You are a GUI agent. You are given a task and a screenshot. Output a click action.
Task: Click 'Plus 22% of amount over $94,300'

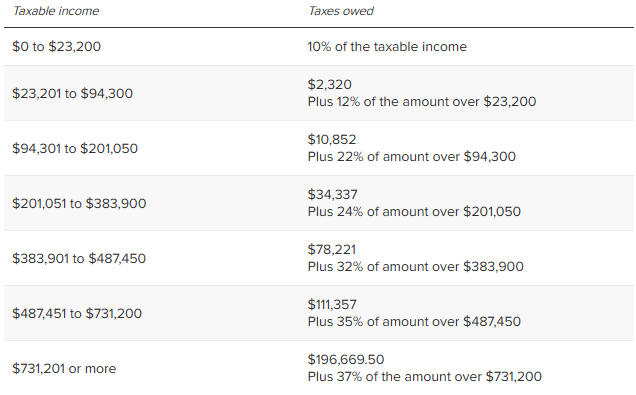coord(412,157)
